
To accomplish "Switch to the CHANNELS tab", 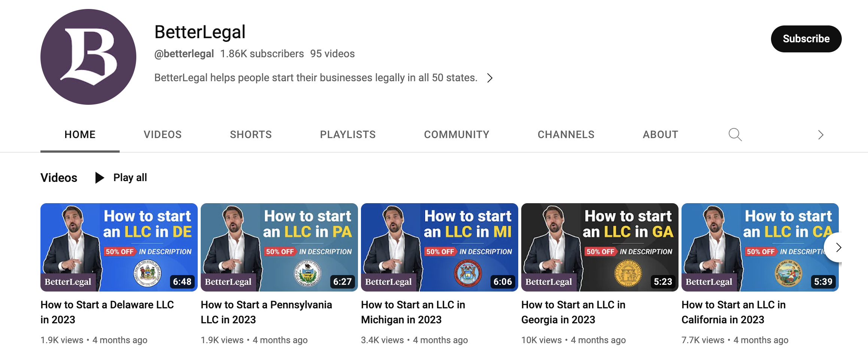I will coord(566,135).
